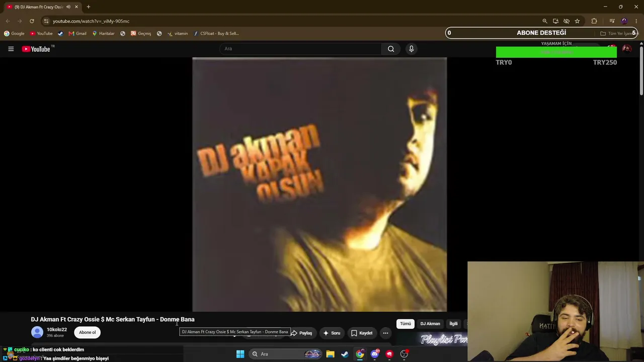Open the media controls icon in Chrome toolbar

[612, 21]
